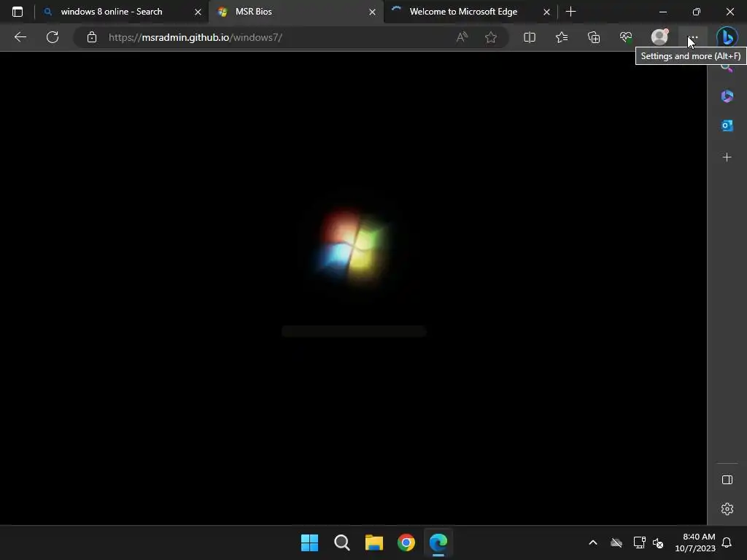Go back to the previous page

click(20, 37)
